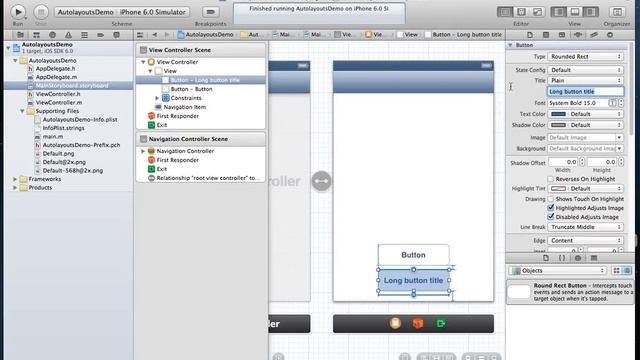Screen dimensions: 640x360
Task: Open the Connections inspector
Action: (610, 35)
